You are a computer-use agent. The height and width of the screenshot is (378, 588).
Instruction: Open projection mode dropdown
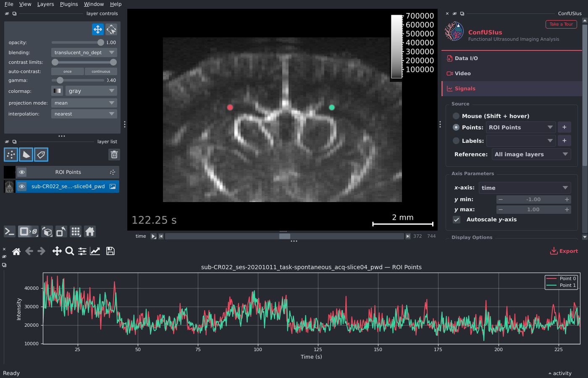[84, 103]
